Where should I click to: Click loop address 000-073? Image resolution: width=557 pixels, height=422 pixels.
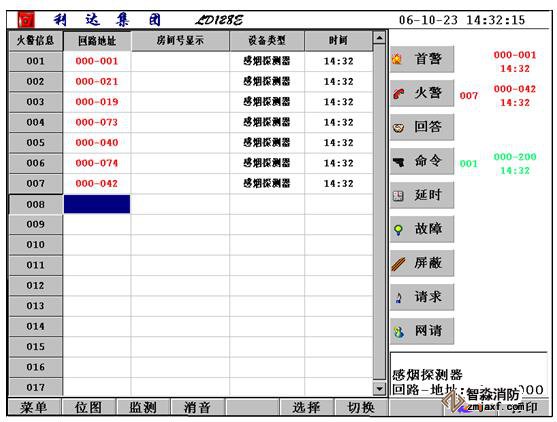point(97,122)
